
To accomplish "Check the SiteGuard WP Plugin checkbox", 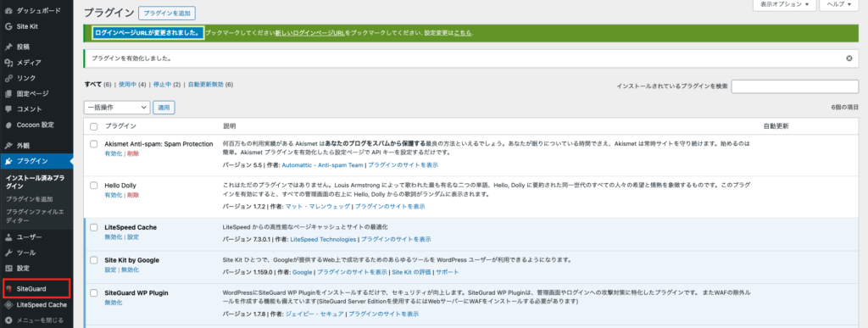I will coord(93,292).
